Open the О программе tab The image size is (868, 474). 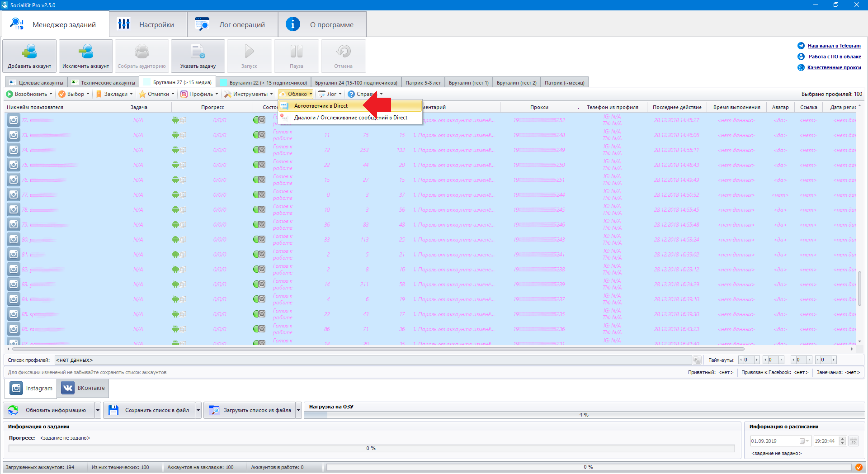[x=322, y=24]
